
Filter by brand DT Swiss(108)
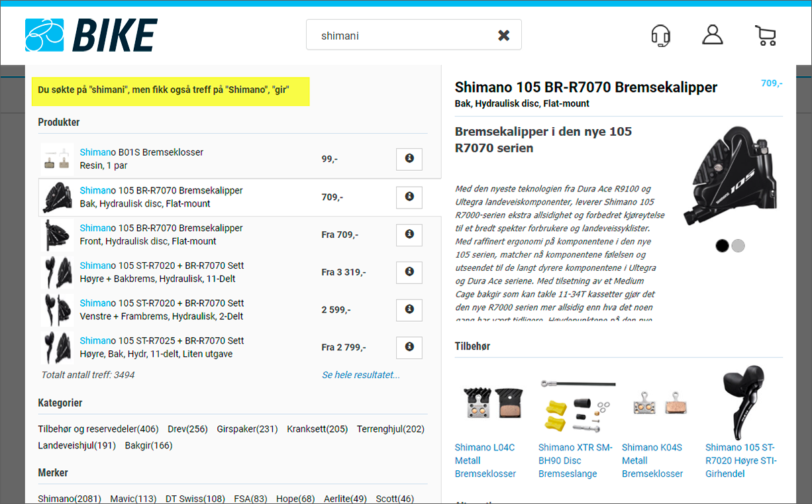pos(195,499)
